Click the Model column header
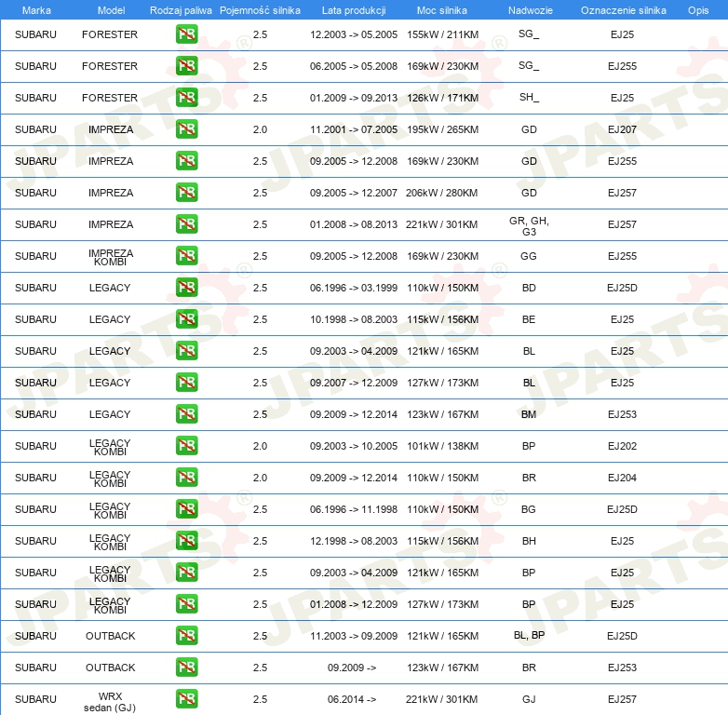Viewport: 728px width, 715px height. click(x=111, y=10)
